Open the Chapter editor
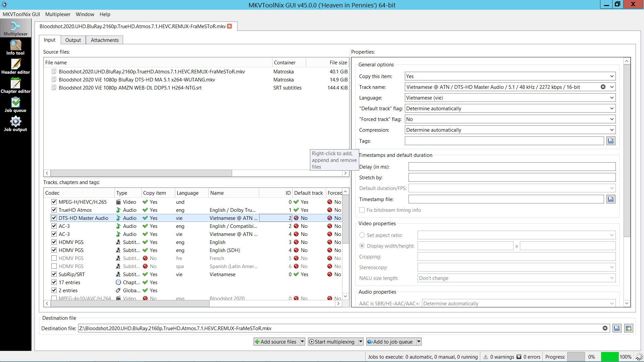The height and width of the screenshot is (362, 644). point(15,85)
